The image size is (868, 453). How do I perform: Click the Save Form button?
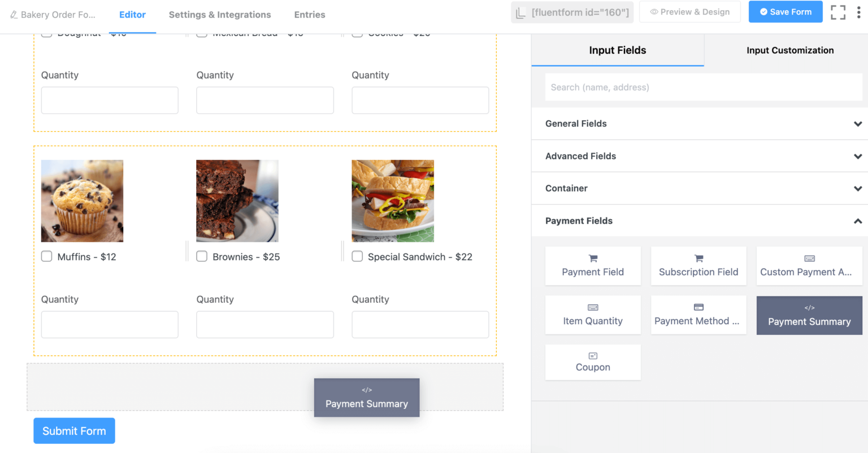(785, 11)
